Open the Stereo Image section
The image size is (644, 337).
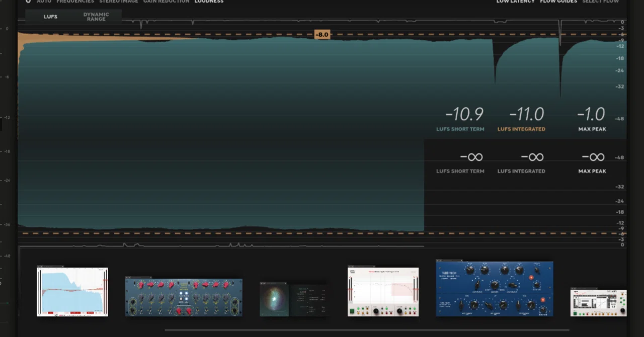point(118,2)
